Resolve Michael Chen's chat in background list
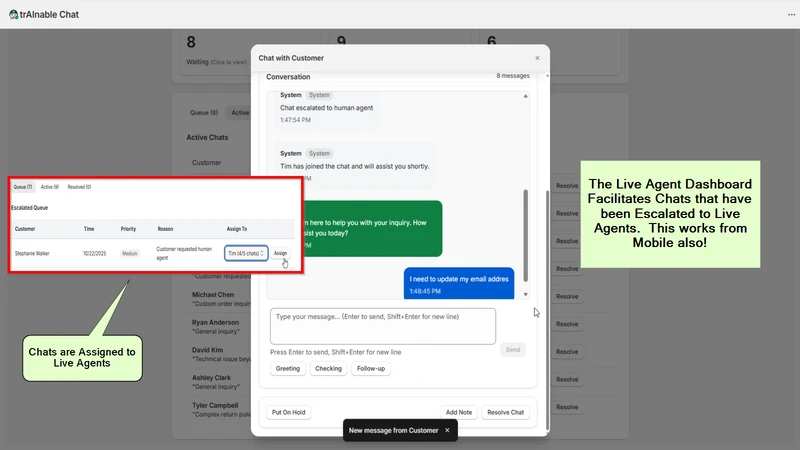The height and width of the screenshot is (450, 800). 567,296
